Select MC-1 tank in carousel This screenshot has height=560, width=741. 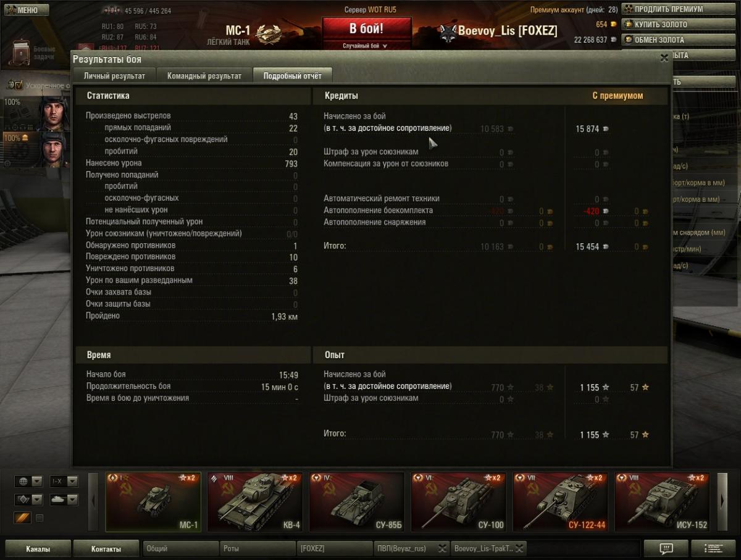pos(153,502)
